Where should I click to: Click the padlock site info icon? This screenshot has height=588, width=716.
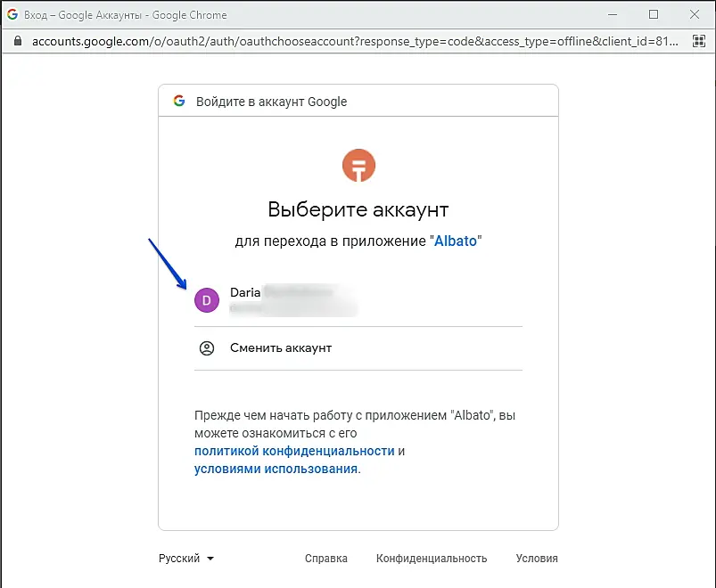point(18,41)
